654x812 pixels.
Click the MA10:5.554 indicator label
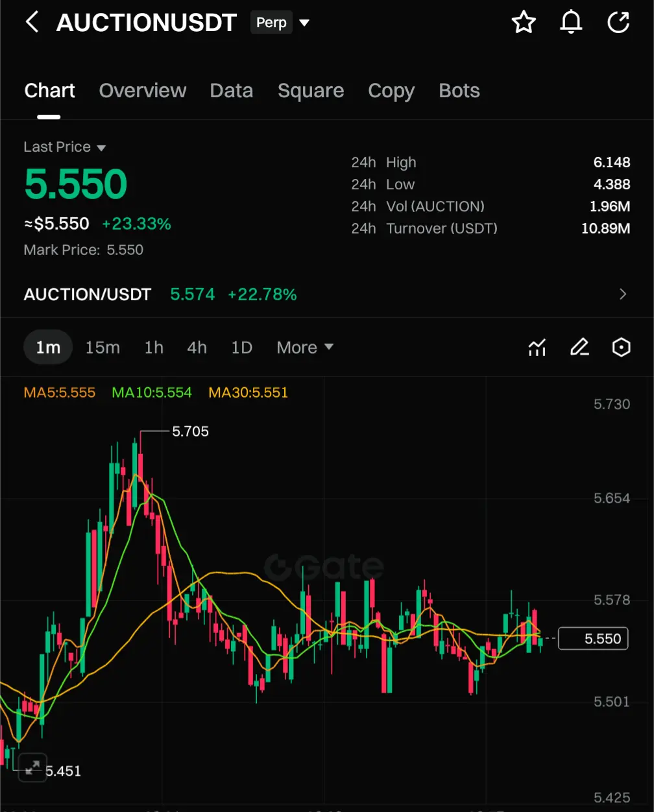coord(152,392)
